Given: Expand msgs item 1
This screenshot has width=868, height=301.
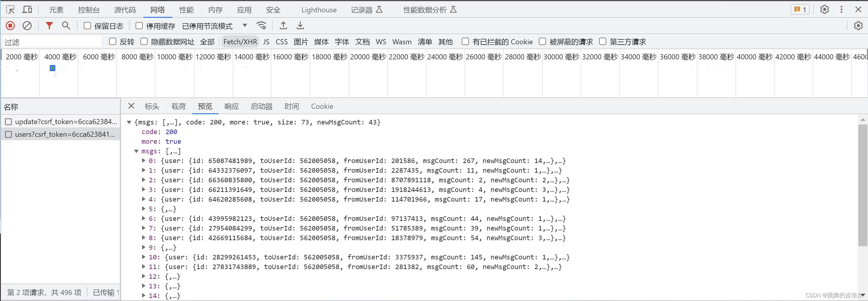Looking at the screenshot, I should pyautogui.click(x=144, y=170).
